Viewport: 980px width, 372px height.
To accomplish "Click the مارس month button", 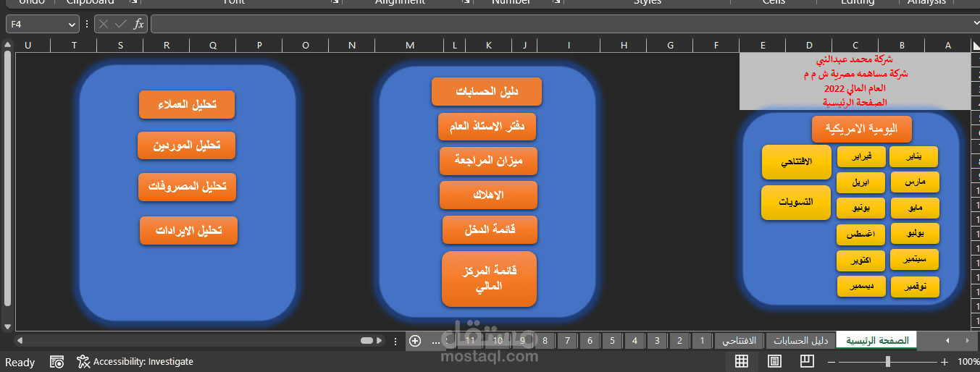I will click(x=914, y=182).
